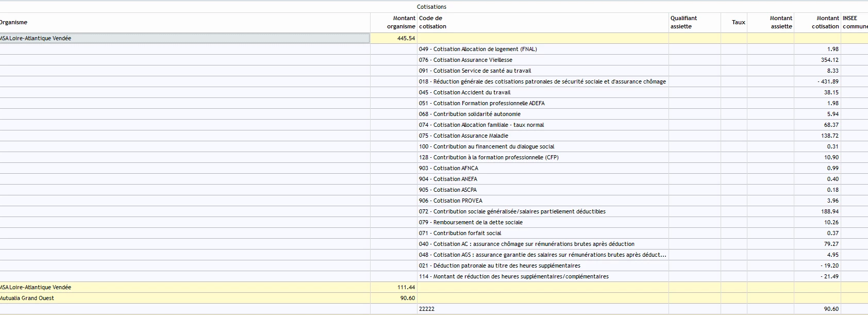
Task: Click the 021 Déduction patronale heures supplémentaires line
Action: click(499, 266)
